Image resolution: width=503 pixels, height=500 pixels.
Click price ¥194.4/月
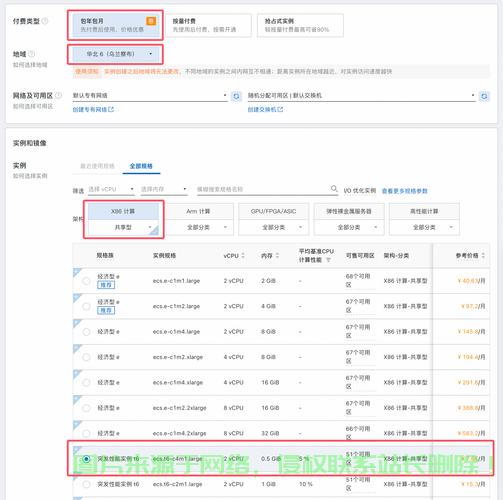[x=471, y=357]
